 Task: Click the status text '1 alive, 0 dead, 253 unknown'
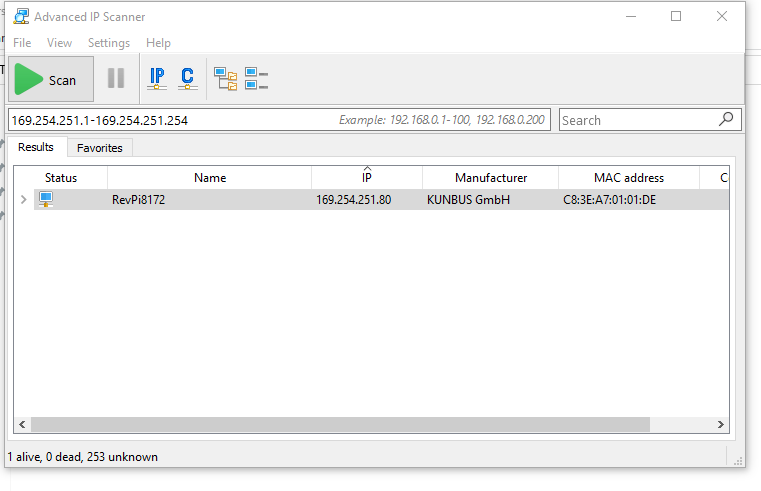[83, 457]
